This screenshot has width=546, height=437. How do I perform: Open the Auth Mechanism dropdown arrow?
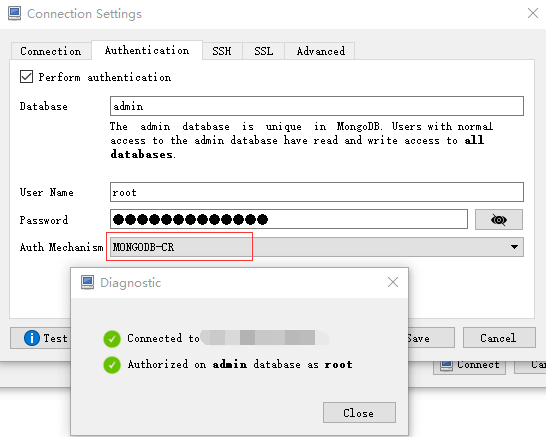tap(514, 247)
